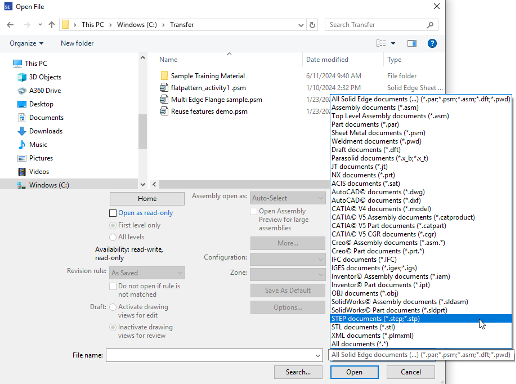Click in the Search Transfer field
This screenshot has width=516, height=384.
coord(377,25)
